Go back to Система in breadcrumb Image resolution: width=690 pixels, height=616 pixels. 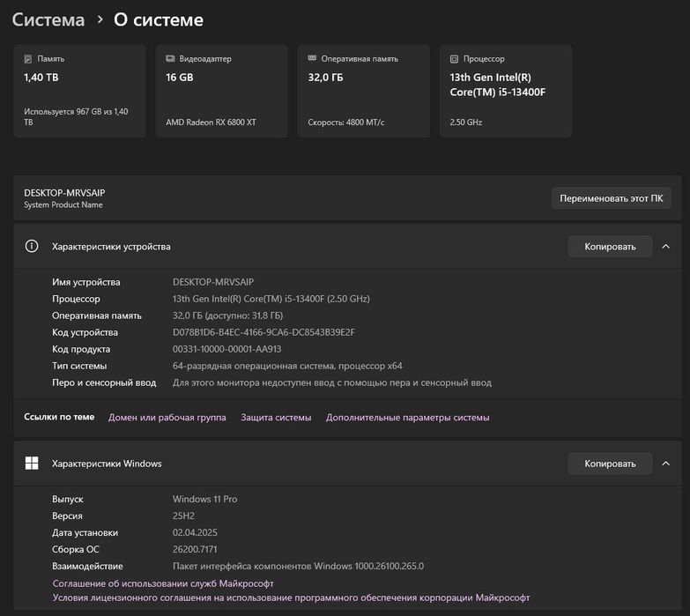(48, 19)
